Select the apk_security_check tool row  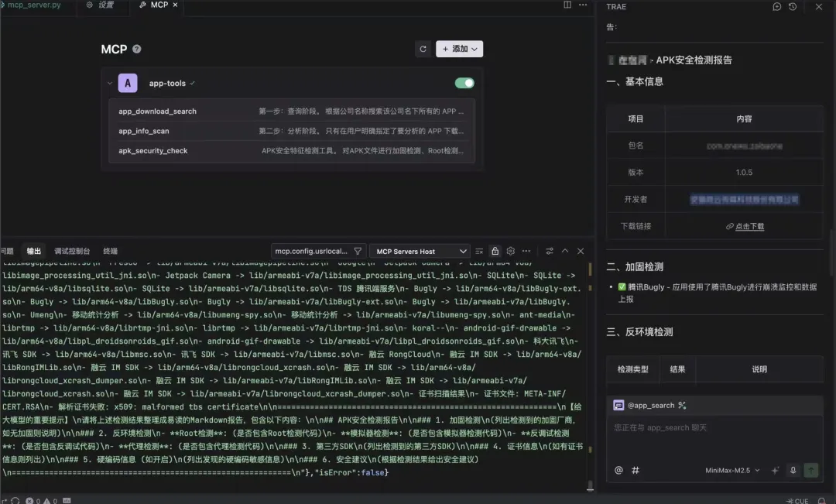click(291, 151)
